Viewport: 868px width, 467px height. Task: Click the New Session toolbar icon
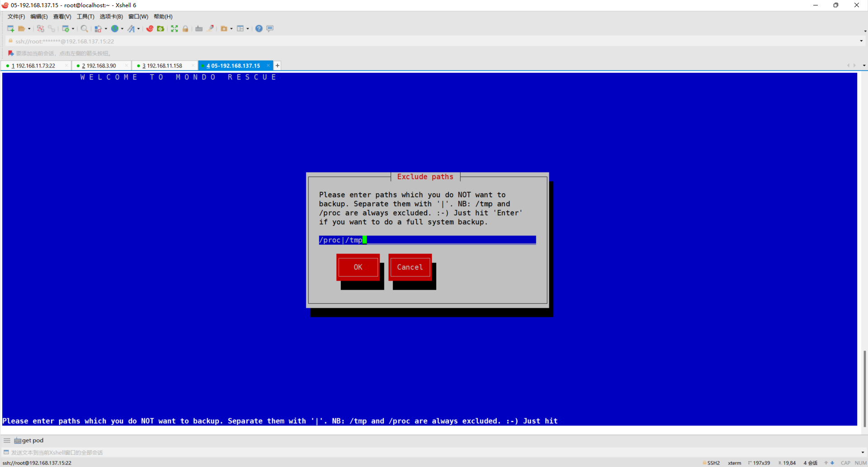[x=10, y=29]
